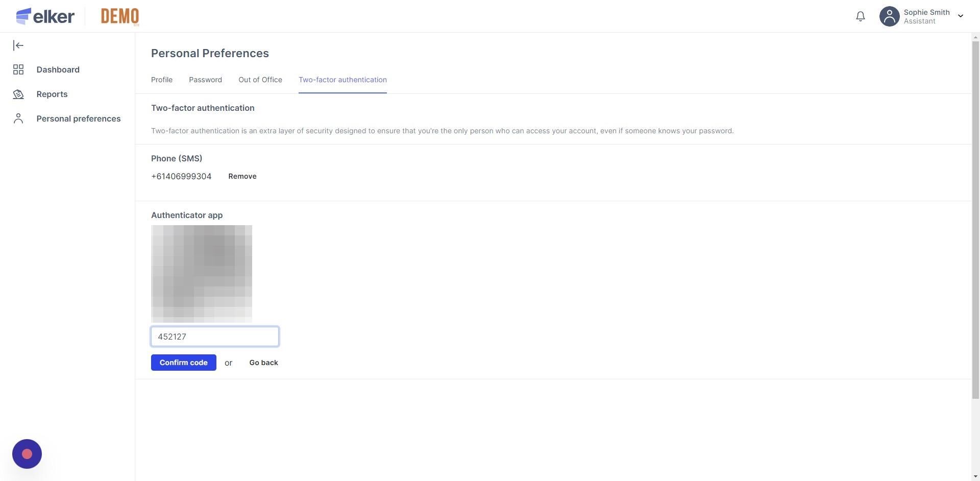Open notifications bell
The image size is (980, 481).
(x=861, y=16)
